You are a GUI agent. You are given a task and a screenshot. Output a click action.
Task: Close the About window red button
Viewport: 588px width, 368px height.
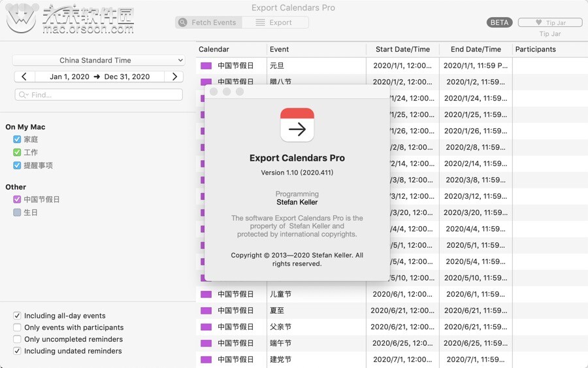pos(214,92)
